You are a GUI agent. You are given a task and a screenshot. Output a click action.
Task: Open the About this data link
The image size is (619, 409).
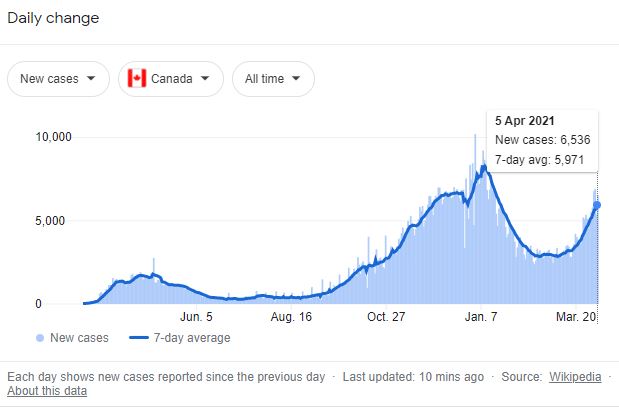[47, 391]
